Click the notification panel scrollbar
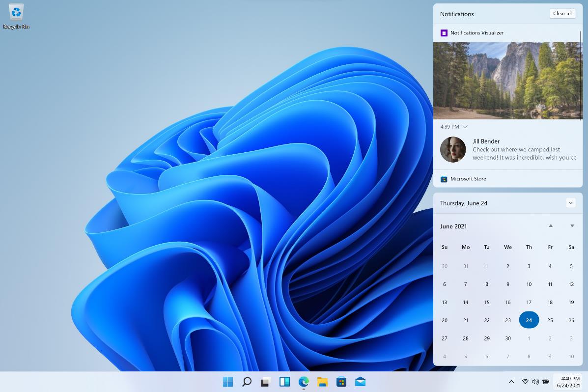Image resolution: width=588 pixels, height=392 pixels. click(x=581, y=75)
